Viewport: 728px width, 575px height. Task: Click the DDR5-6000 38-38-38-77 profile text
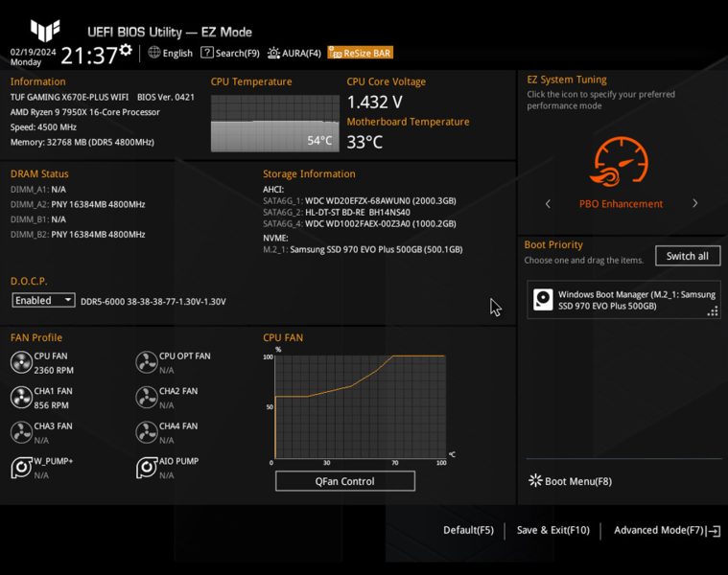(153, 302)
